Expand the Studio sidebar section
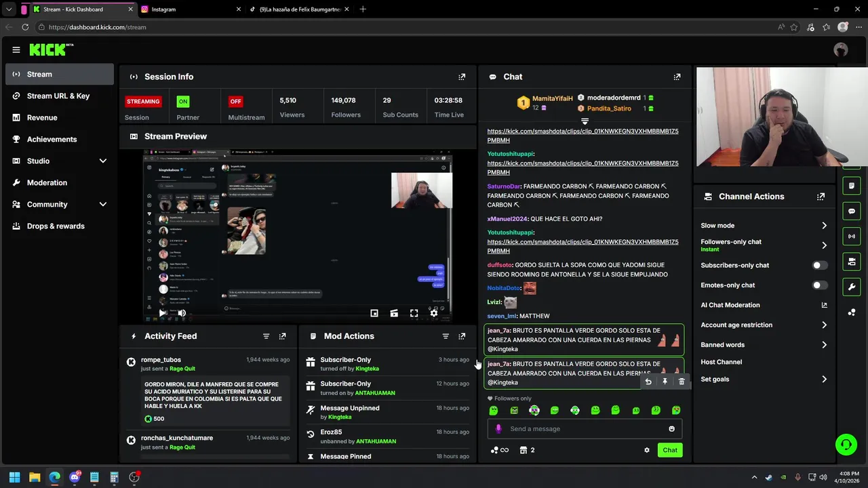Image resolution: width=868 pixels, height=488 pixels. (x=103, y=161)
